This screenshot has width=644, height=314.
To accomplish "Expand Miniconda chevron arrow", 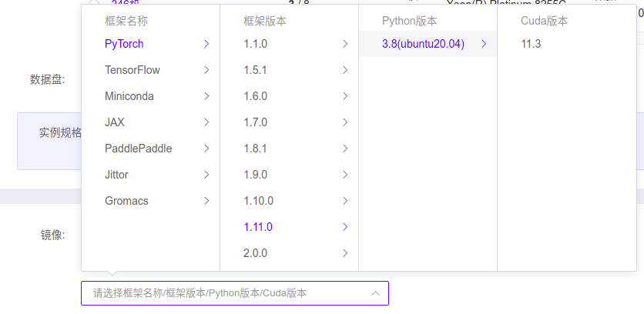I will point(206,96).
